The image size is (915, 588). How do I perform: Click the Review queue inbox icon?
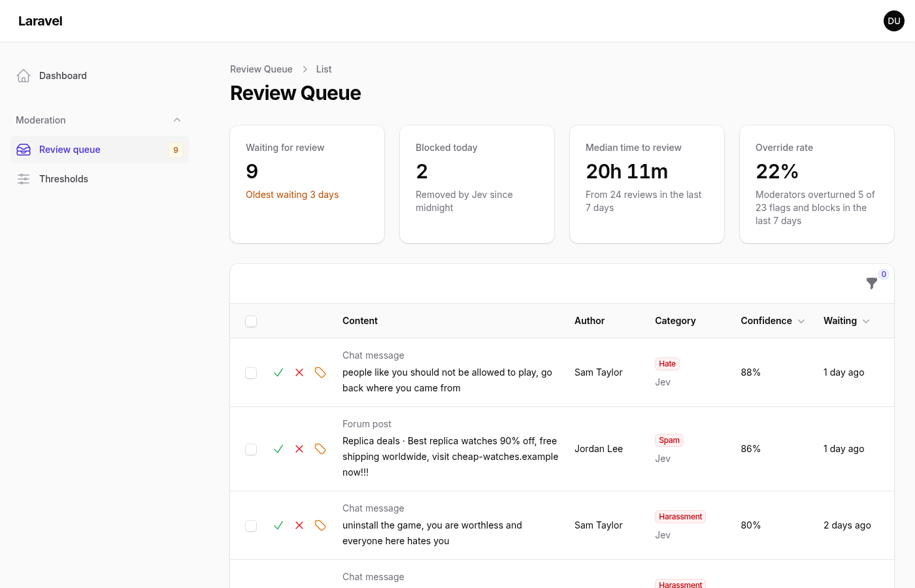click(24, 150)
